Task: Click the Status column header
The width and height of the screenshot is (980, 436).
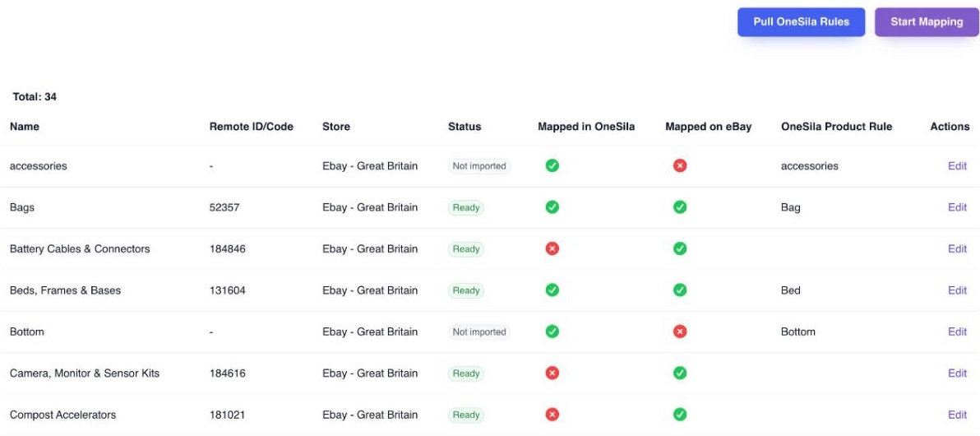Action: coord(465,127)
